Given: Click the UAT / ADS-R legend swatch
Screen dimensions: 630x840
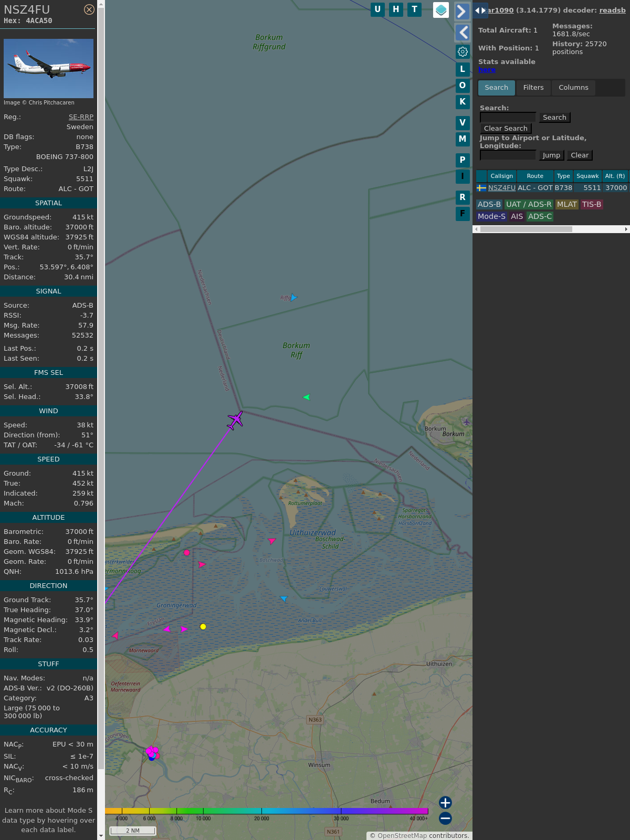Looking at the screenshot, I should coord(529,205).
